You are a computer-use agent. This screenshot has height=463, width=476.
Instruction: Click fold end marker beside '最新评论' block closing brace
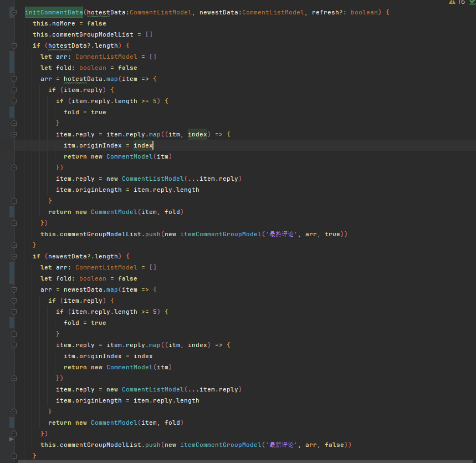point(14,456)
